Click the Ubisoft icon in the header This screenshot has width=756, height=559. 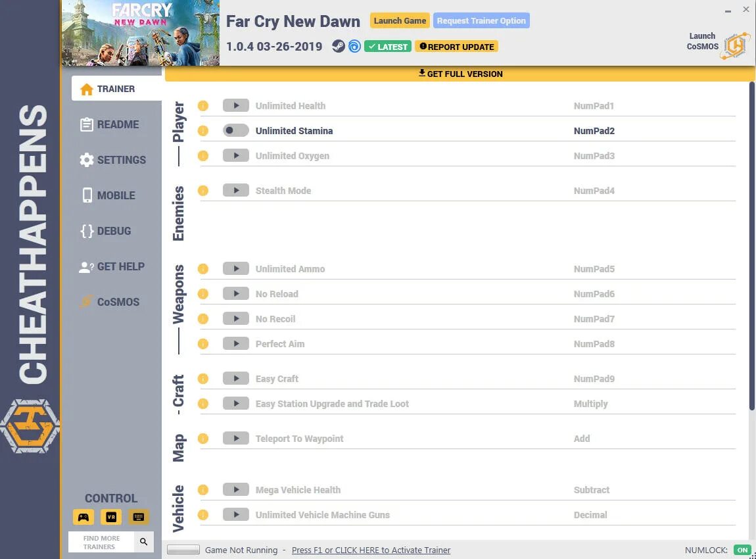pyautogui.click(x=354, y=46)
